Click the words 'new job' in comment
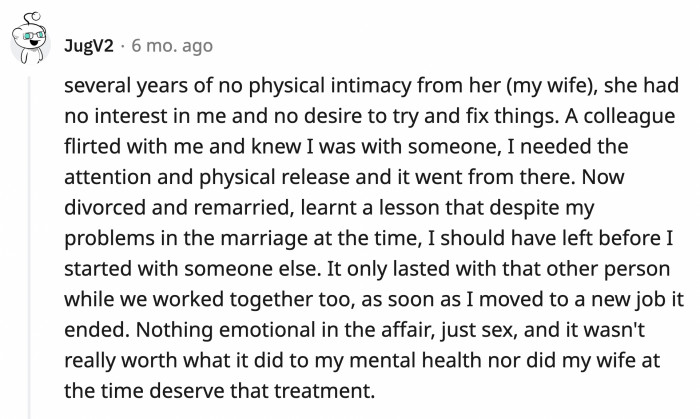Image resolution: width=700 pixels, height=419 pixels. click(x=628, y=299)
